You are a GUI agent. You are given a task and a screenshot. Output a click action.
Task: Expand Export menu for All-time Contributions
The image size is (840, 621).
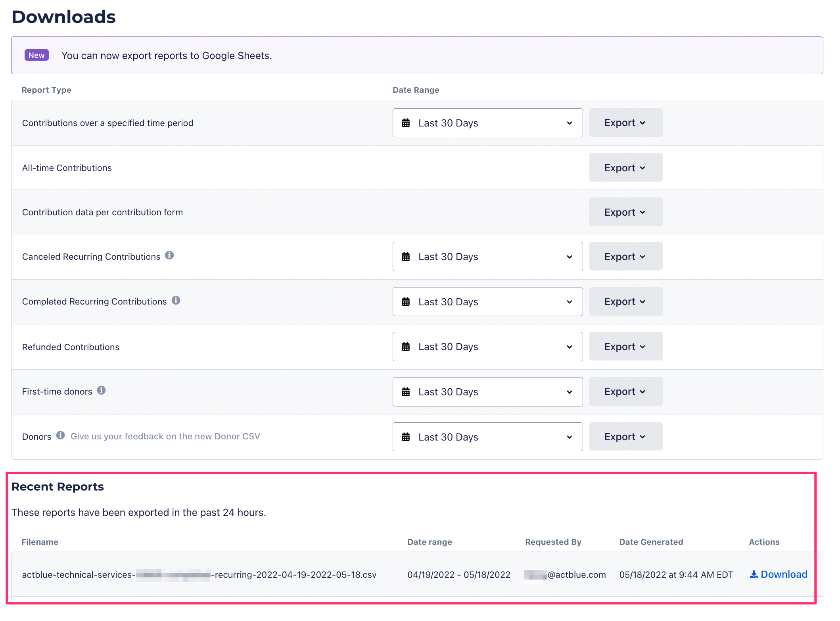tap(625, 168)
